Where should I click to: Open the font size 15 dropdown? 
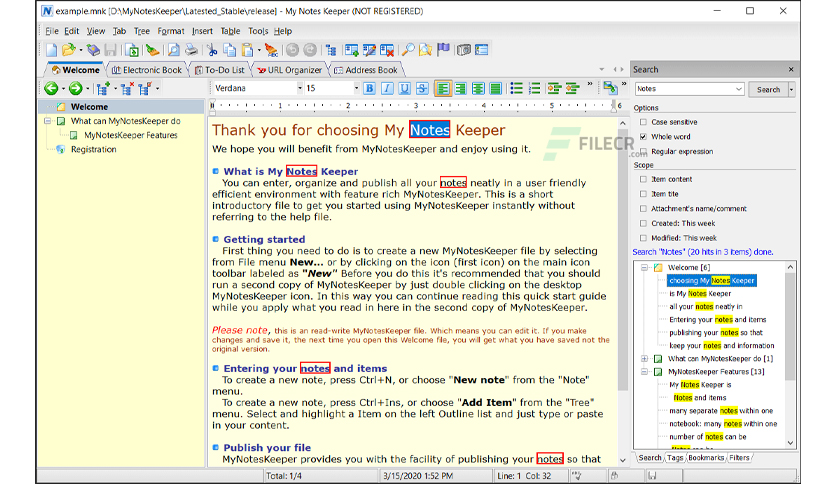click(356, 88)
